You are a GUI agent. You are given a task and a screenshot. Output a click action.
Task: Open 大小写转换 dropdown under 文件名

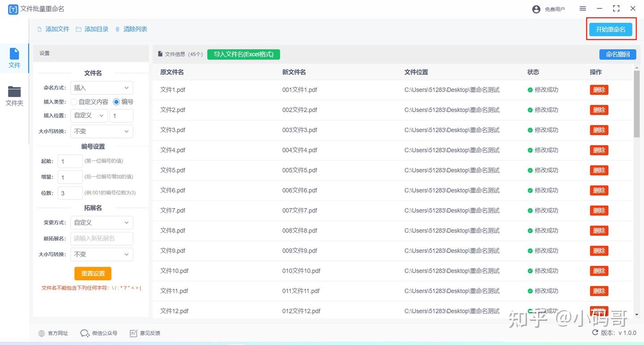pyautogui.click(x=102, y=131)
